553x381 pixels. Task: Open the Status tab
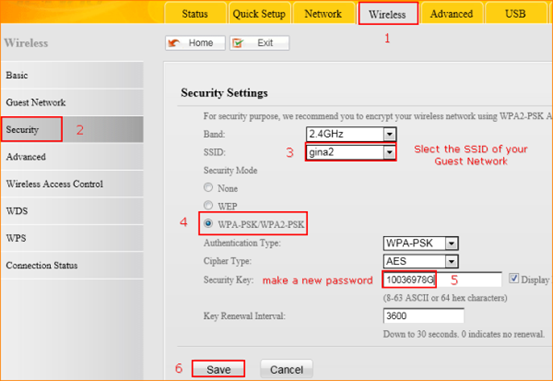pos(195,13)
